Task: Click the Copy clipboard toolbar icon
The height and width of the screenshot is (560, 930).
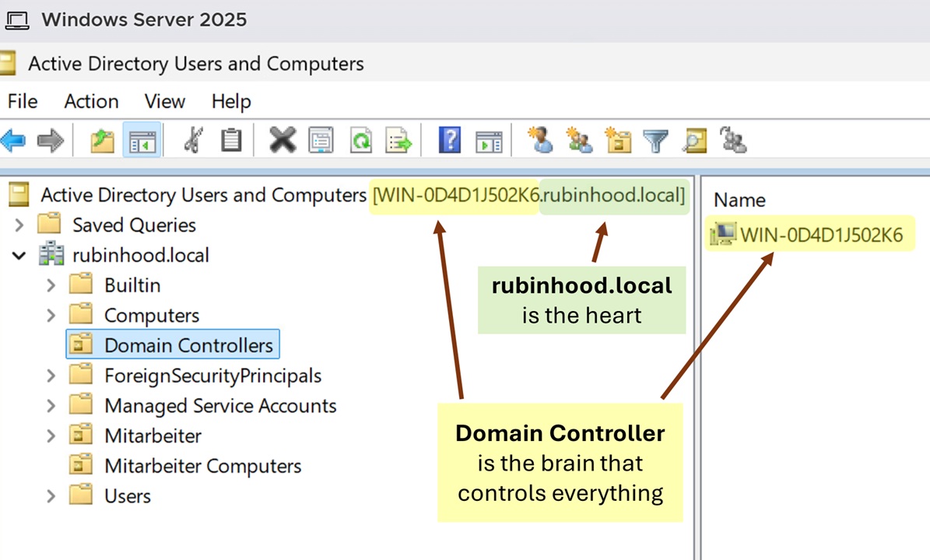Action: point(230,141)
